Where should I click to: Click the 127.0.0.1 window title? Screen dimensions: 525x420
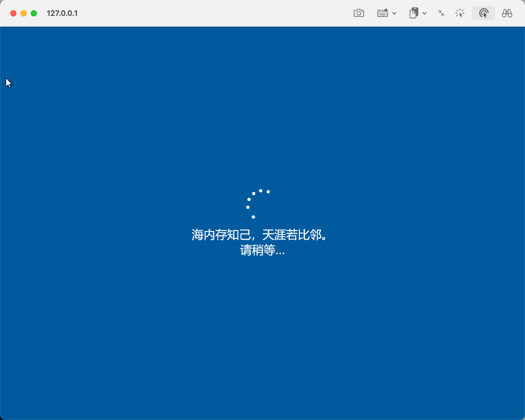[x=62, y=13]
